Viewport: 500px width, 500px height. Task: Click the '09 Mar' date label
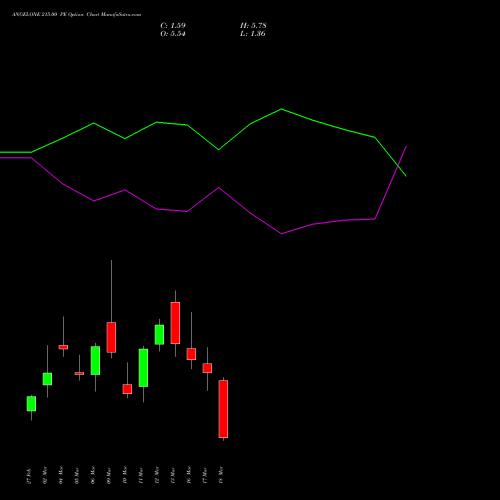(109, 475)
